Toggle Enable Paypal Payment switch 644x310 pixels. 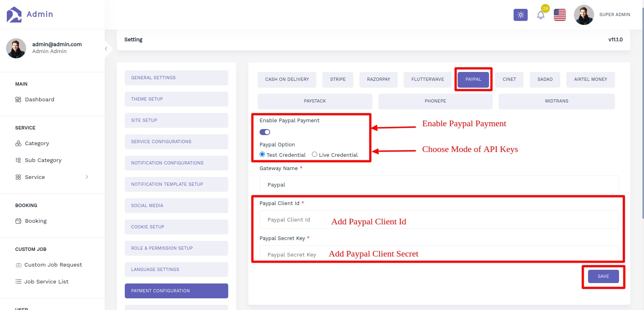[x=265, y=132]
